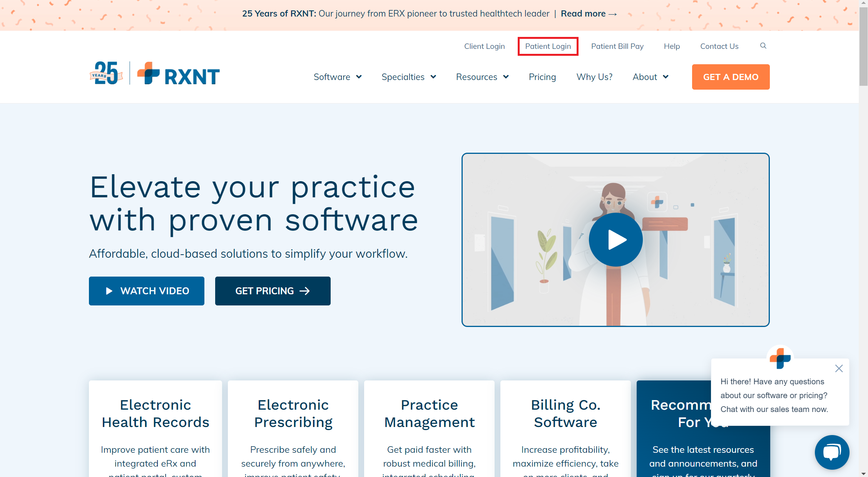Open the Patient Bill Pay link
Viewport: 868px width, 477px height.
pyautogui.click(x=617, y=46)
